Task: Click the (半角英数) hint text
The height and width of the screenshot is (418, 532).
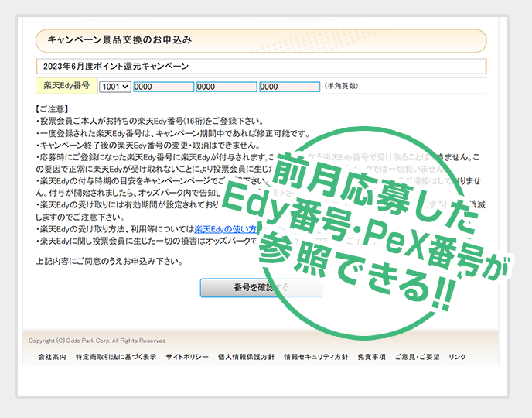Action: [341, 86]
